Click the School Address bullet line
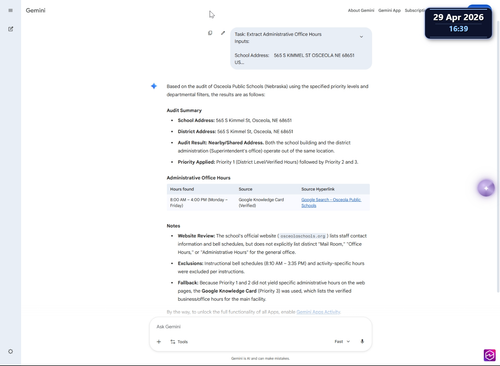 235,120
